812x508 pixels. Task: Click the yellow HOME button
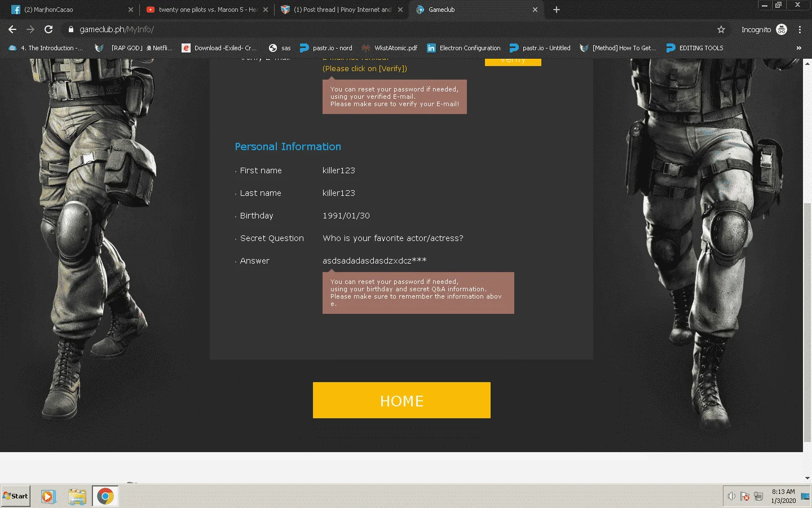401,400
